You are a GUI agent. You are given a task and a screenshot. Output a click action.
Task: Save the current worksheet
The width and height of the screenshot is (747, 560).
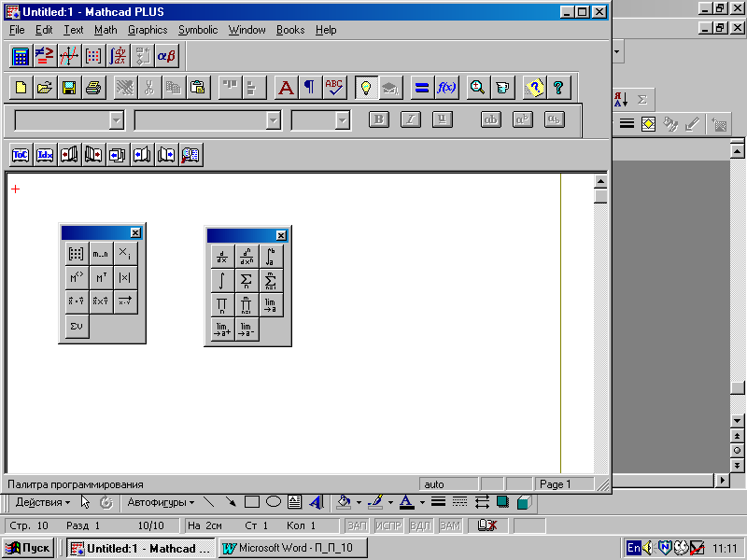[69, 88]
